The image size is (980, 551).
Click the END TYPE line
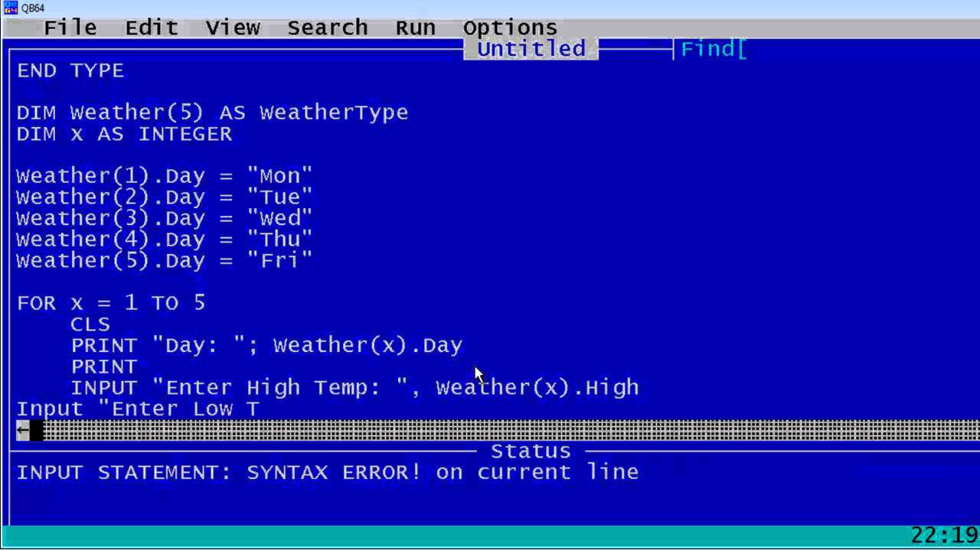point(70,70)
